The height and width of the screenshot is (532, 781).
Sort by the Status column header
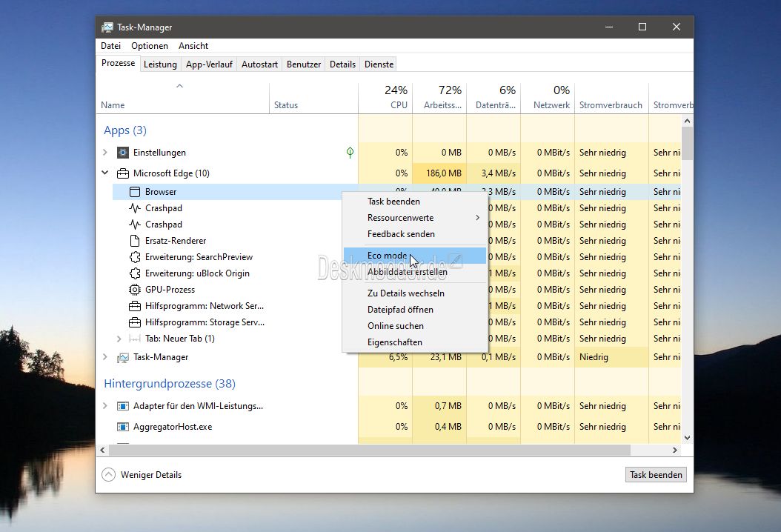pyautogui.click(x=313, y=98)
